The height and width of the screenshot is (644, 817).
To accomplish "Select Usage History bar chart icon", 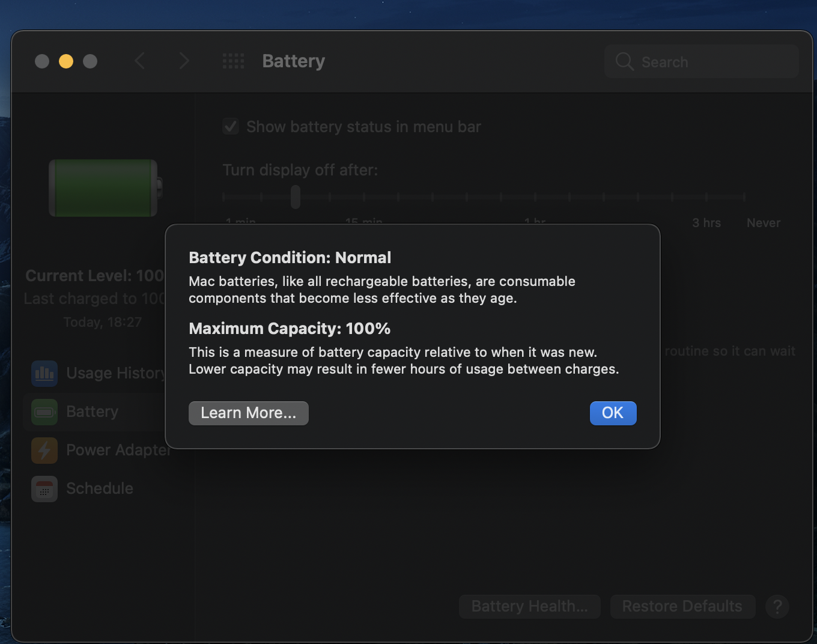I will point(44,373).
